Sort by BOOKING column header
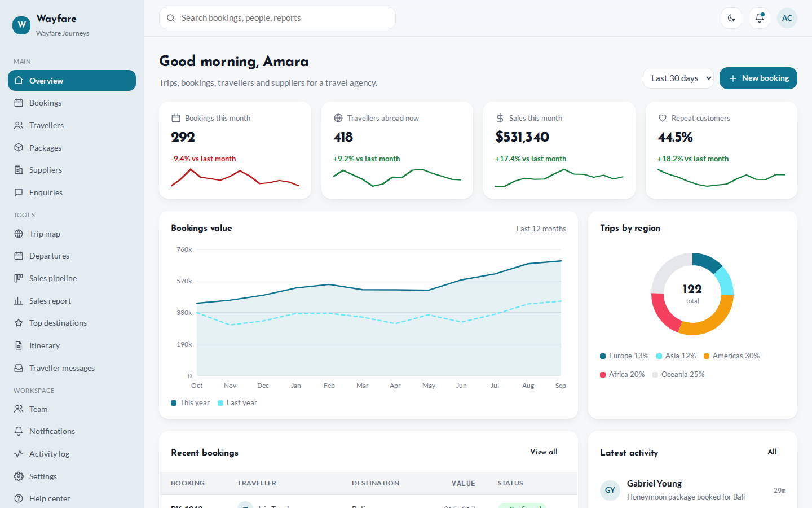Screen dimensions: 812x508 tap(188, 483)
